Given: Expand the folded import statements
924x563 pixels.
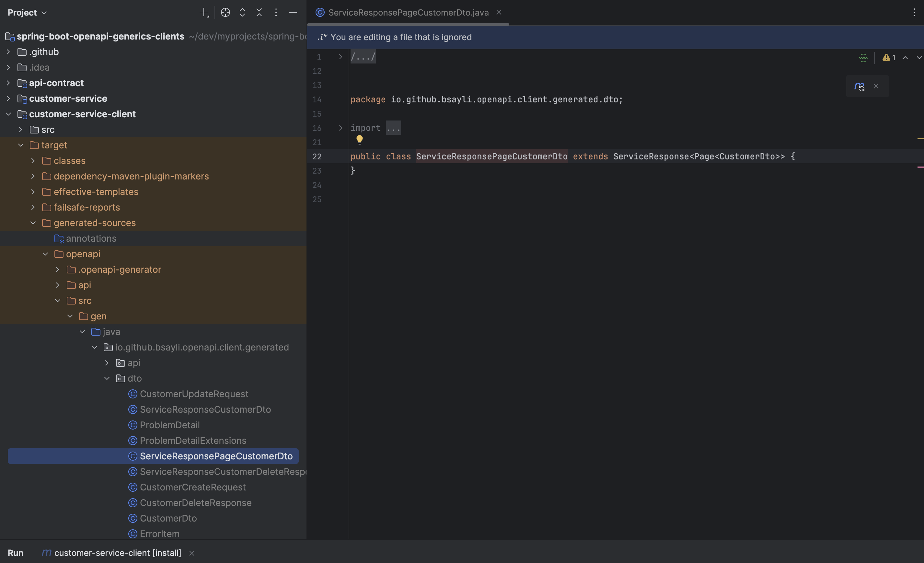Looking at the screenshot, I should tap(393, 128).
